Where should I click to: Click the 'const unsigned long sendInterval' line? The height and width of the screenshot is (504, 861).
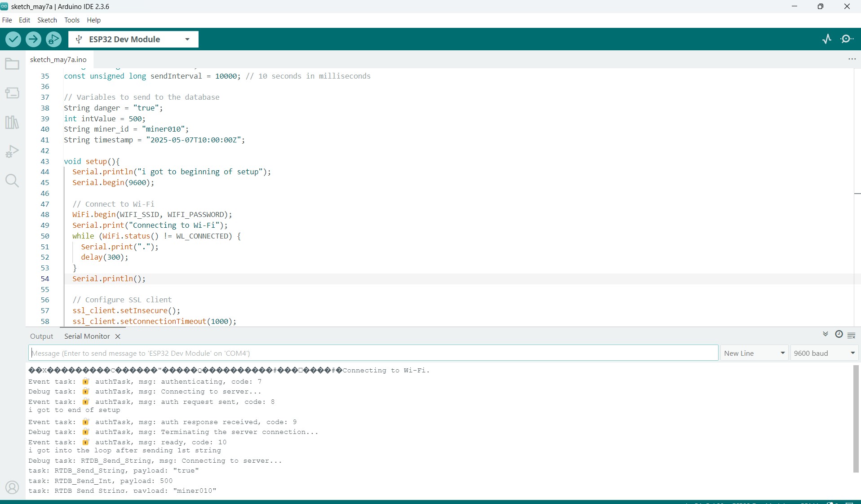pyautogui.click(x=217, y=76)
